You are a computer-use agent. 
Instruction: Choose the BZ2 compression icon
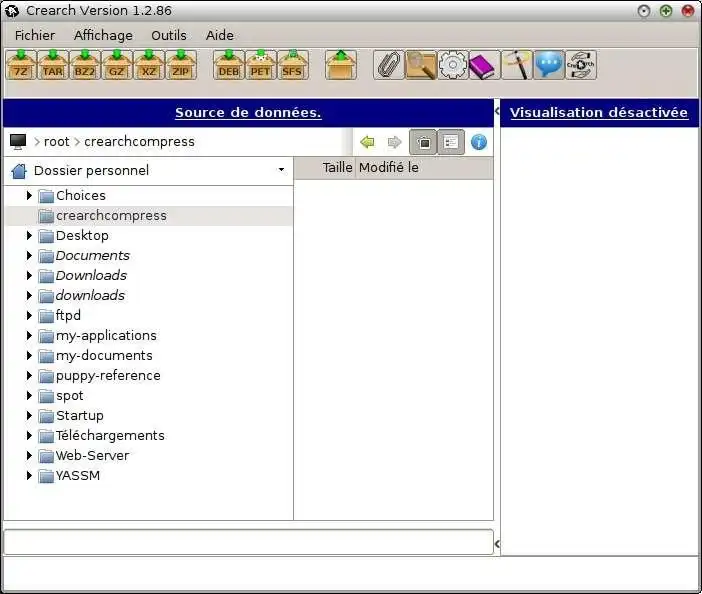coord(85,65)
